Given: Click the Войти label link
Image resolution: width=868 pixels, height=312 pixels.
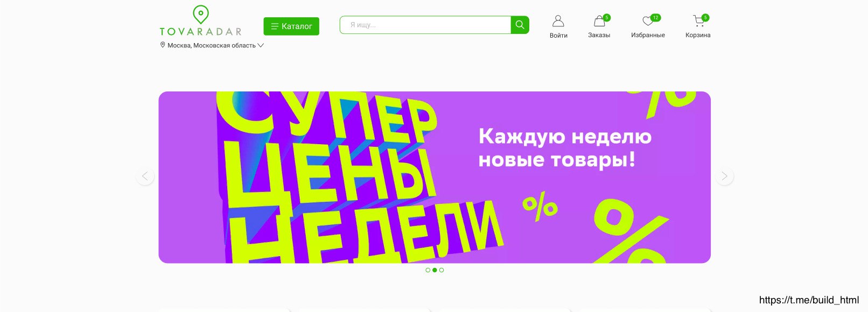Looking at the screenshot, I should (x=558, y=36).
